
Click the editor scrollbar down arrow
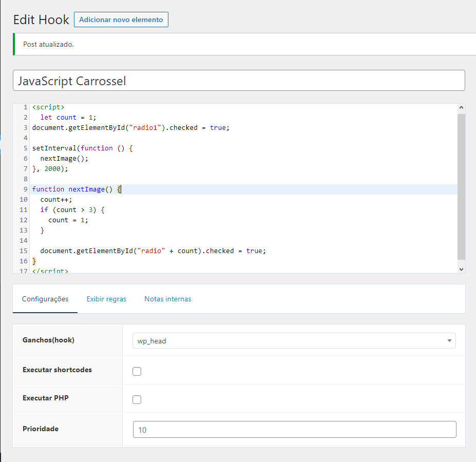click(461, 268)
